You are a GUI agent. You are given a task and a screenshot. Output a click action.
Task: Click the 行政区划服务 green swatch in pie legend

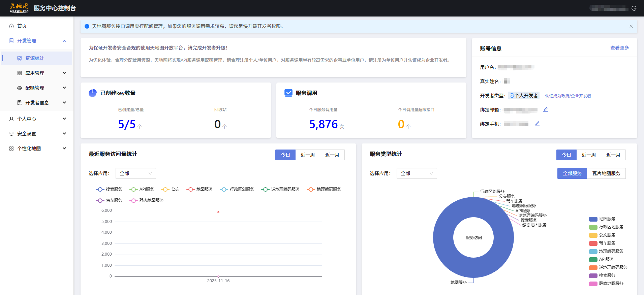pyautogui.click(x=593, y=227)
